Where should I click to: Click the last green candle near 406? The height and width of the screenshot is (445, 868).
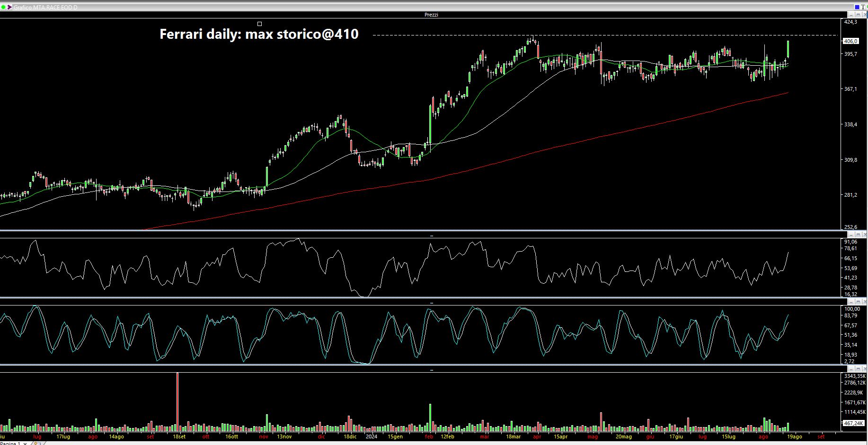(x=788, y=49)
